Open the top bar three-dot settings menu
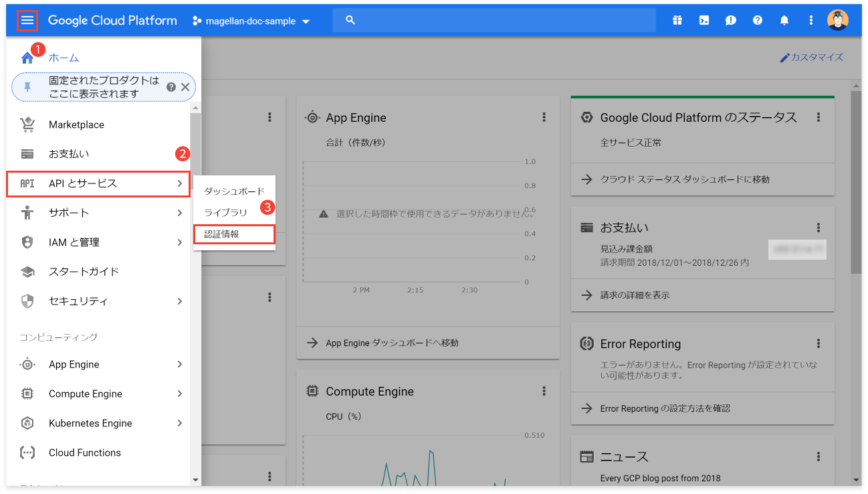The image size is (868, 494). [811, 20]
